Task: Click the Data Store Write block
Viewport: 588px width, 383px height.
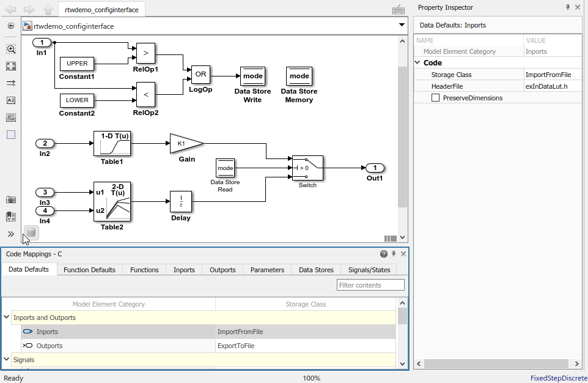Action: click(252, 76)
